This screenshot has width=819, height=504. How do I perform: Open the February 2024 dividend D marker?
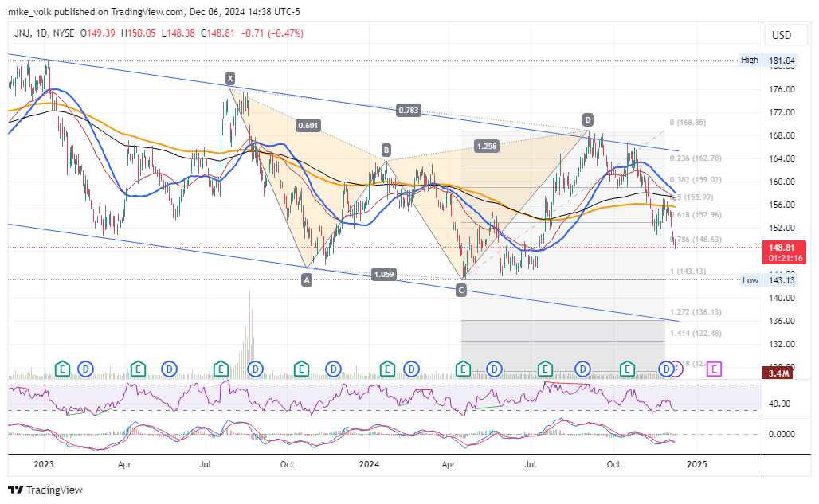(411, 369)
